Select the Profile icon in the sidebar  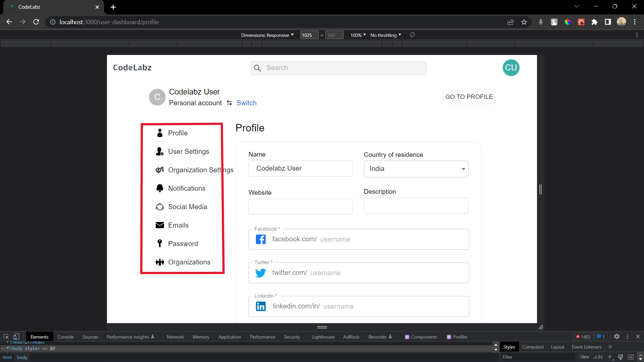[160, 133]
